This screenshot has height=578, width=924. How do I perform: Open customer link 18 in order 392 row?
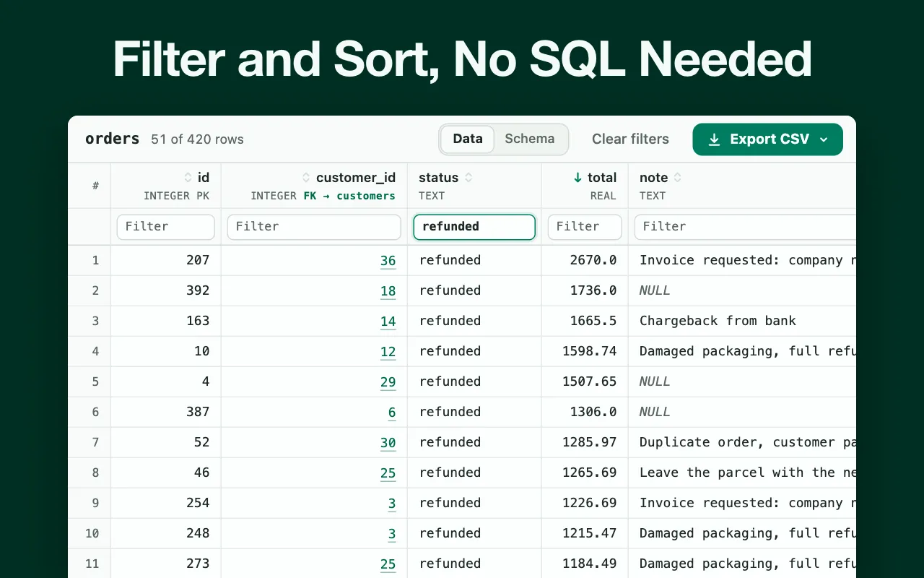click(388, 291)
